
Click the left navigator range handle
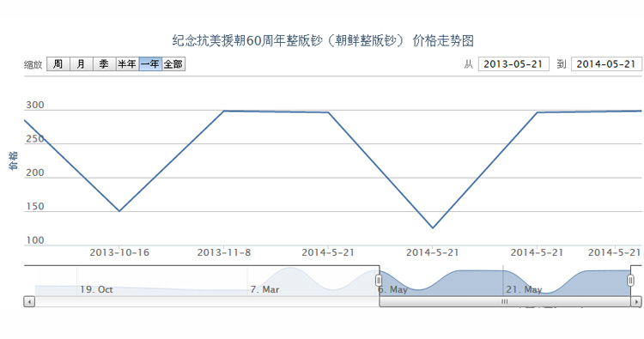[379, 281]
